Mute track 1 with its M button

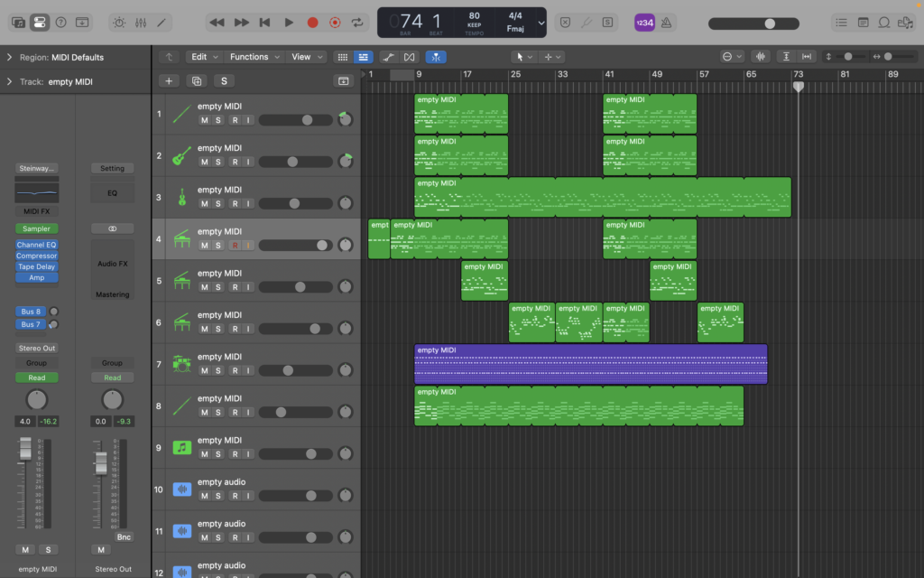pos(205,120)
